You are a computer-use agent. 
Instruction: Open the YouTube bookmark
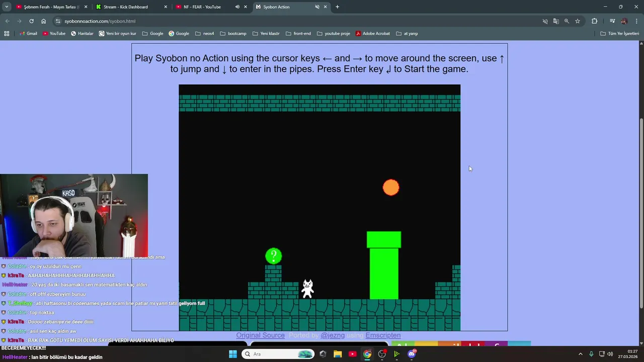pos(54,34)
